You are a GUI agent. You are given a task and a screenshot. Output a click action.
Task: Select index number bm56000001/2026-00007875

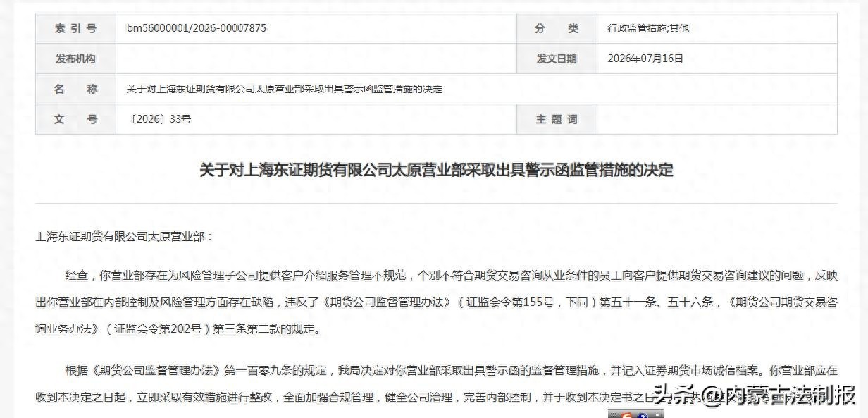(x=197, y=28)
